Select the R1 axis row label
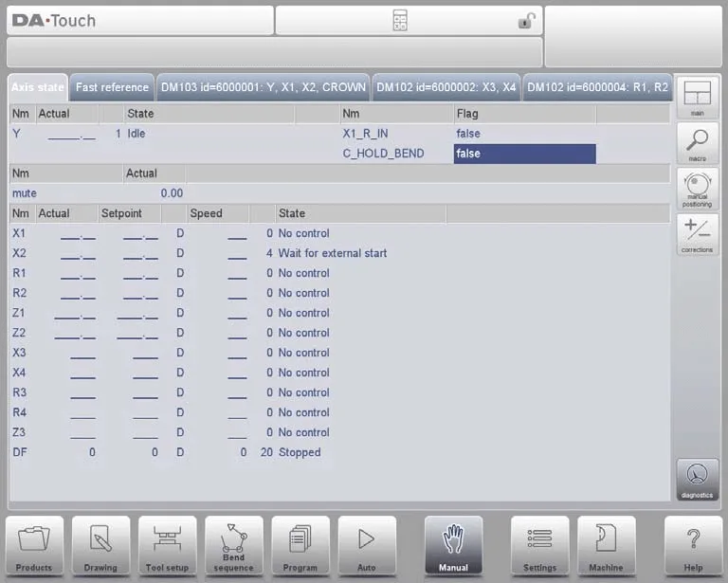 (19, 273)
